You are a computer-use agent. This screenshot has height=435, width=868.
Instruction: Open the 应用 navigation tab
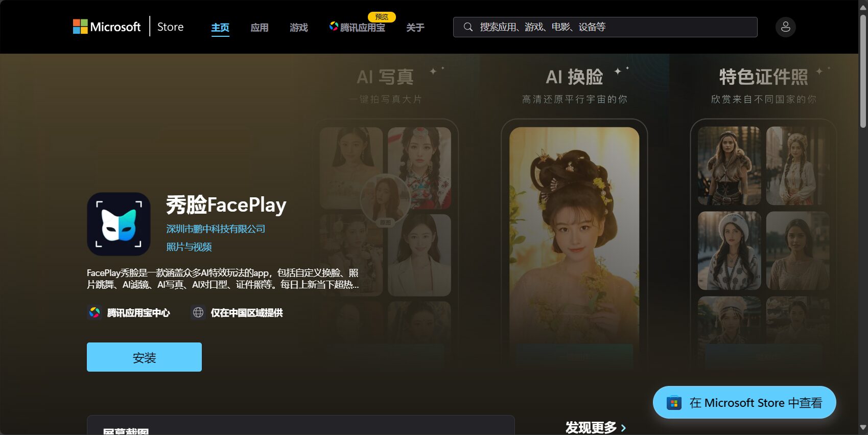pos(260,28)
